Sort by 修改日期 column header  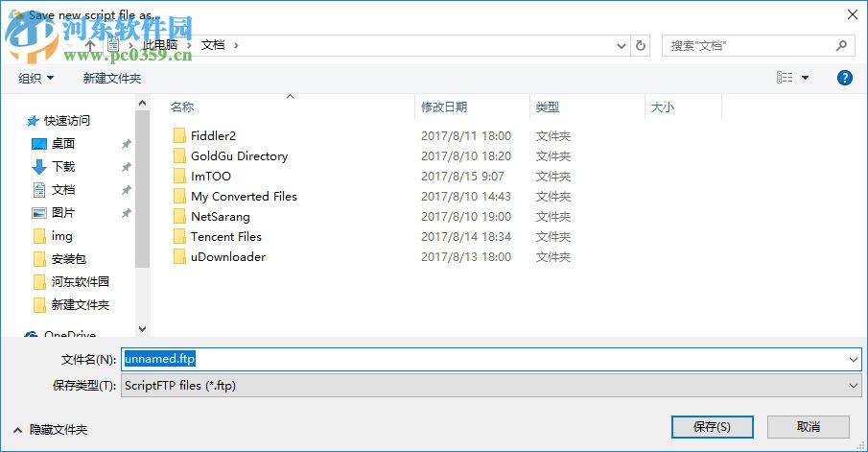pyautogui.click(x=444, y=107)
